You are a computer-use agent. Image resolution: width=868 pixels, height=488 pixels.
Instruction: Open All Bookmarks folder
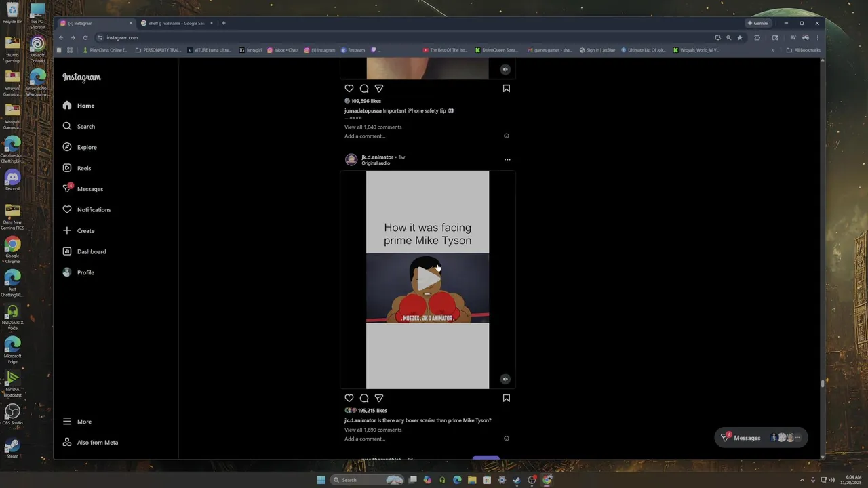tap(804, 50)
